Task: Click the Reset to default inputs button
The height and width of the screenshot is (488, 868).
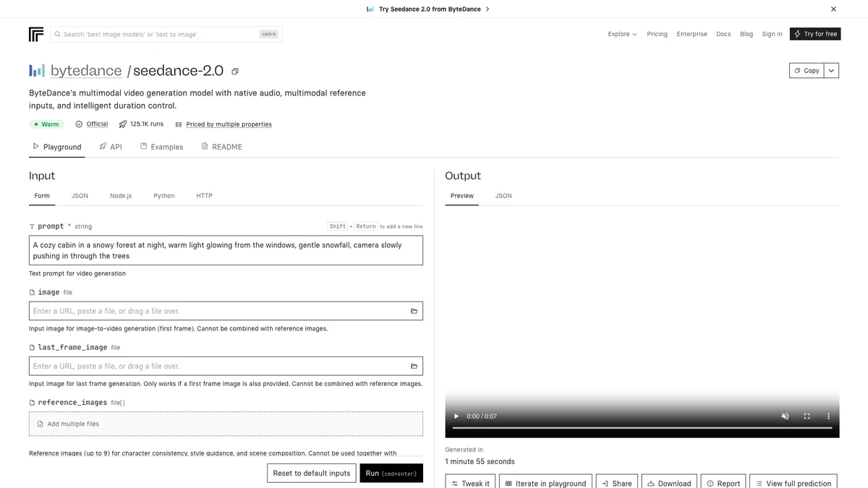Action: 312,474
